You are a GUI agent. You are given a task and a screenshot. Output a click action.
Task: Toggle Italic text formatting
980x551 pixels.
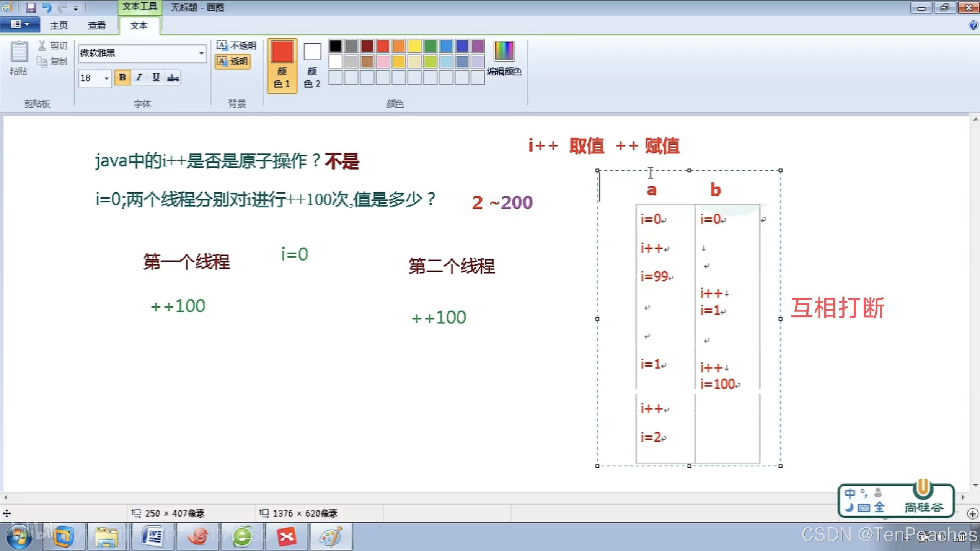pos(139,78)
